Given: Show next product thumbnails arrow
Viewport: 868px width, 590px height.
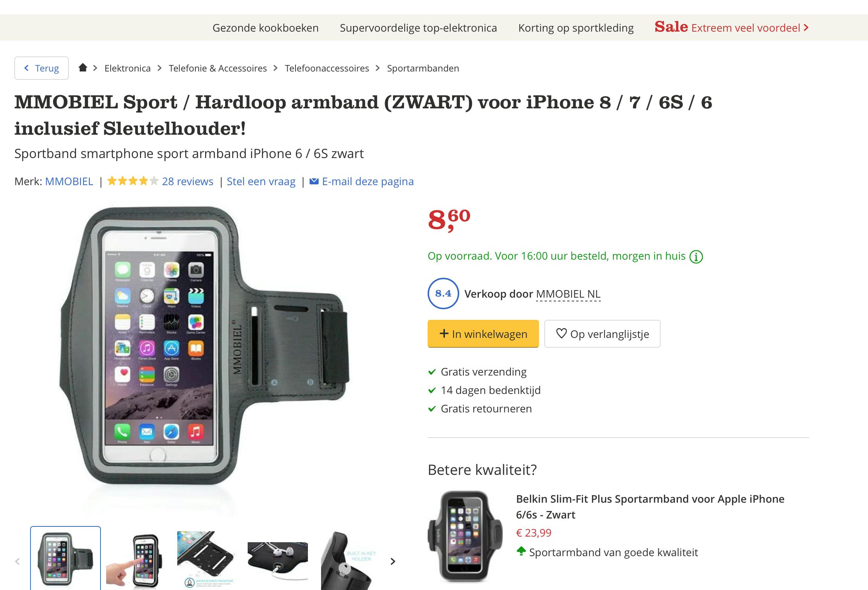Looking at the screenshot, I should (x=393, y=561).
